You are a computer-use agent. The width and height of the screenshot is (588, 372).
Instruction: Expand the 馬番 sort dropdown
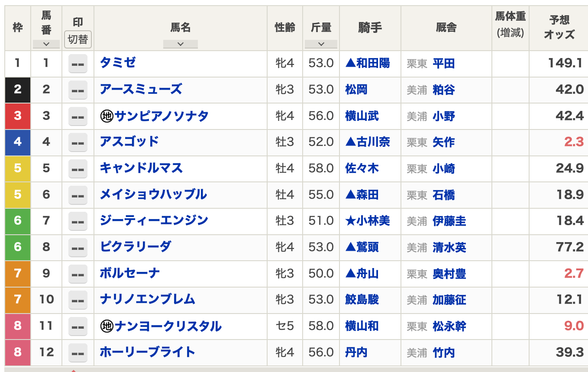coord(46,44)
